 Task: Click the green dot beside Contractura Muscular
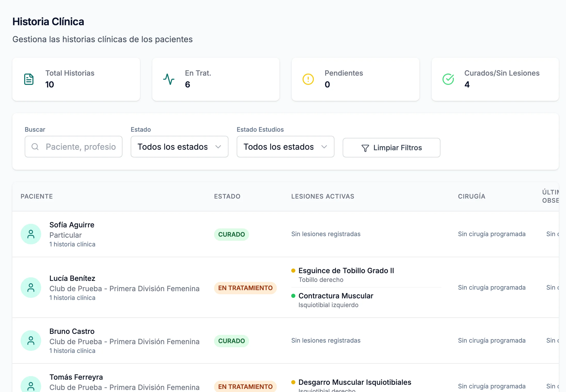tap(293, 296)
